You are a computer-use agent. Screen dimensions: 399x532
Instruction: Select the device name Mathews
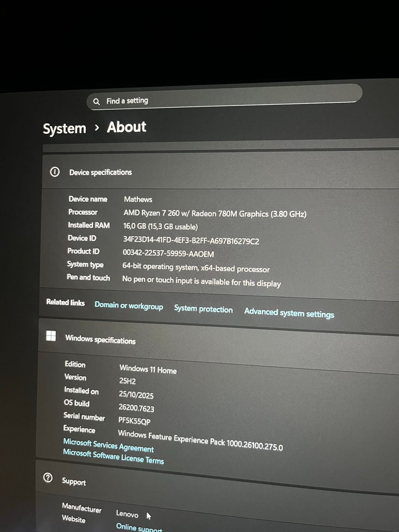138,199
